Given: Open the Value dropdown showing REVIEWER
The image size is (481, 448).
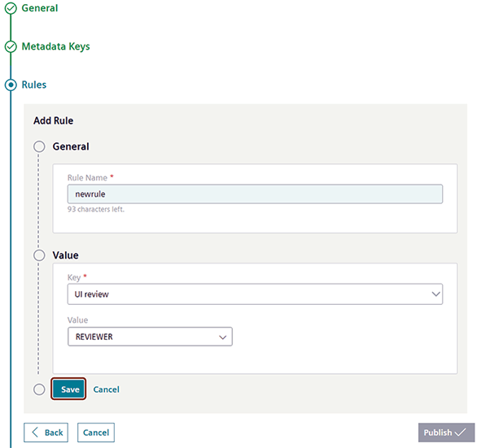Looking at the screenshot, I should 150,337.
